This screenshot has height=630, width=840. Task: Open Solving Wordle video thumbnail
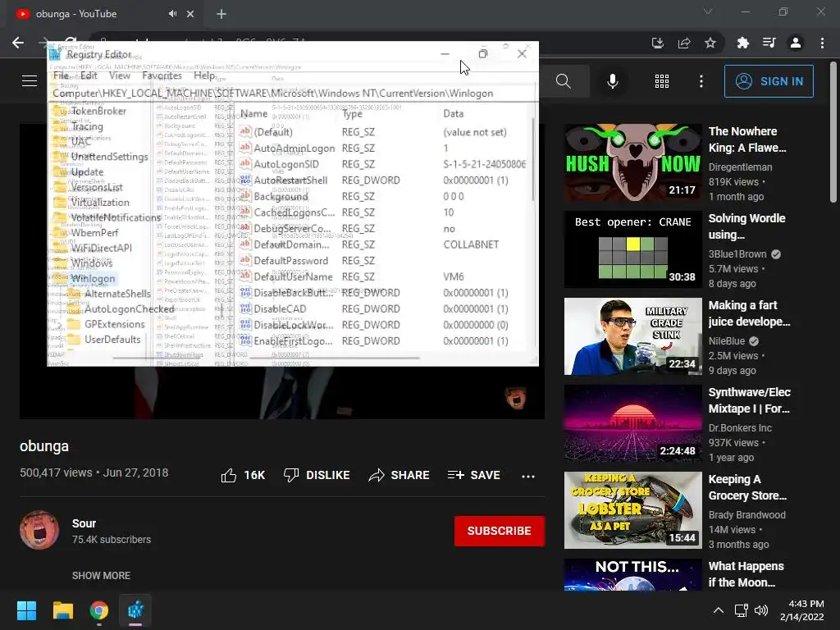pyautogui.click(x=632, y=249)
